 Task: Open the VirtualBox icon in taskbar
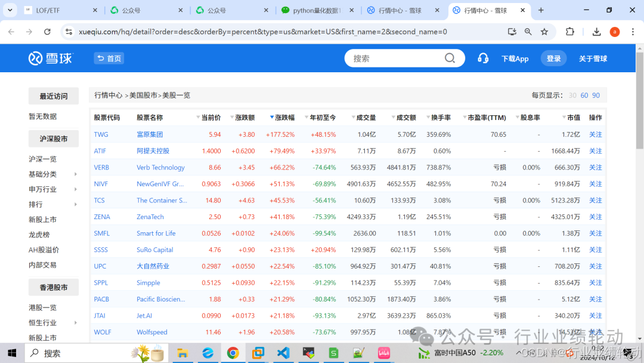258,353
